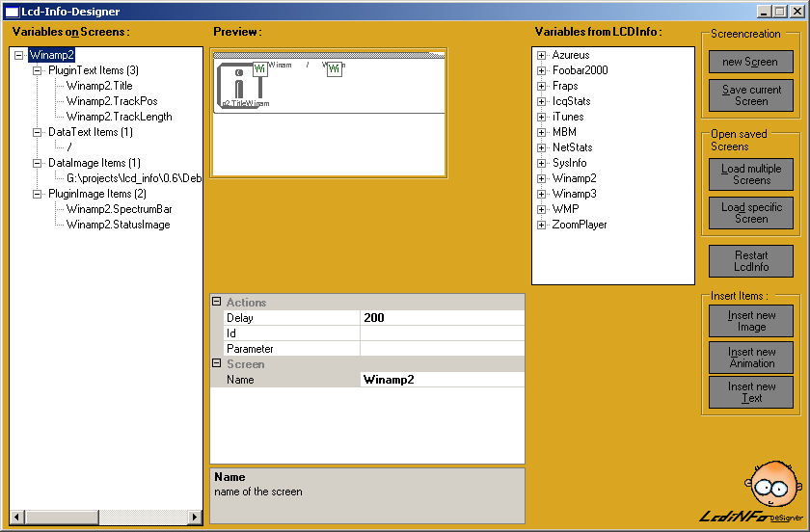The width and height of the screenshot is (810, 532).
Task: Expand Winamp2 node in LCDInfo variables
Action: pyautogui.click(x=541, y=178)
